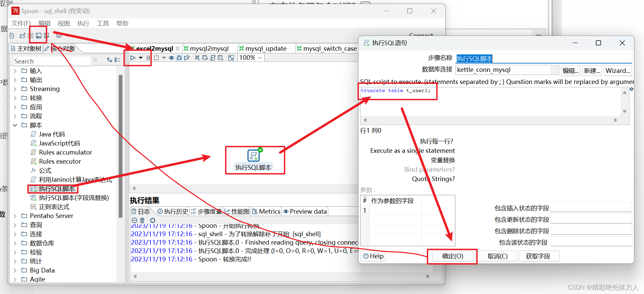Viewport: 644px width, 294px height.
Task: Click the expand all tree icon
Action: click(110, 60)
